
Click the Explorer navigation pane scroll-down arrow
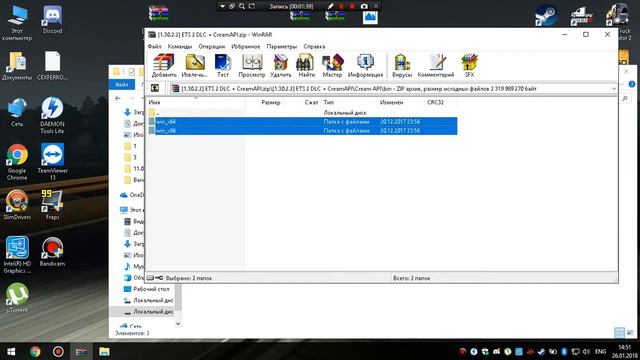click(x=178, y=324)
